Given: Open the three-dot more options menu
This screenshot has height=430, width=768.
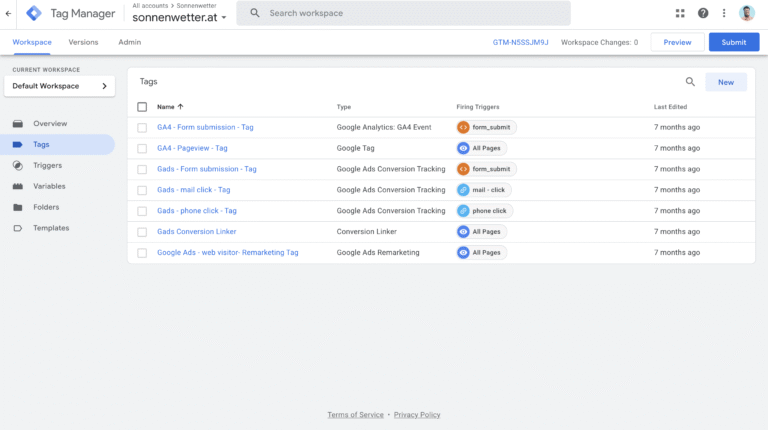Looking at the screenshot, I should 724,13.
